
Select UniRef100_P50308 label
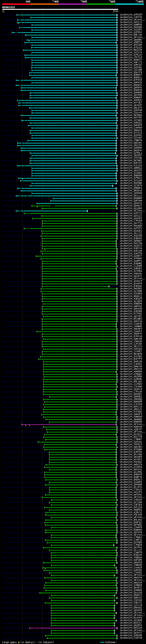click(x=131, y=515)
